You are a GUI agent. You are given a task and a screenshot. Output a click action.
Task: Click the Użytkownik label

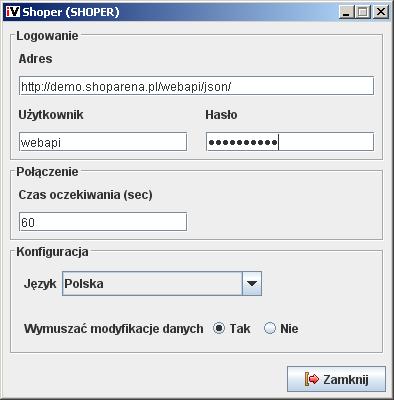(51, 115)
